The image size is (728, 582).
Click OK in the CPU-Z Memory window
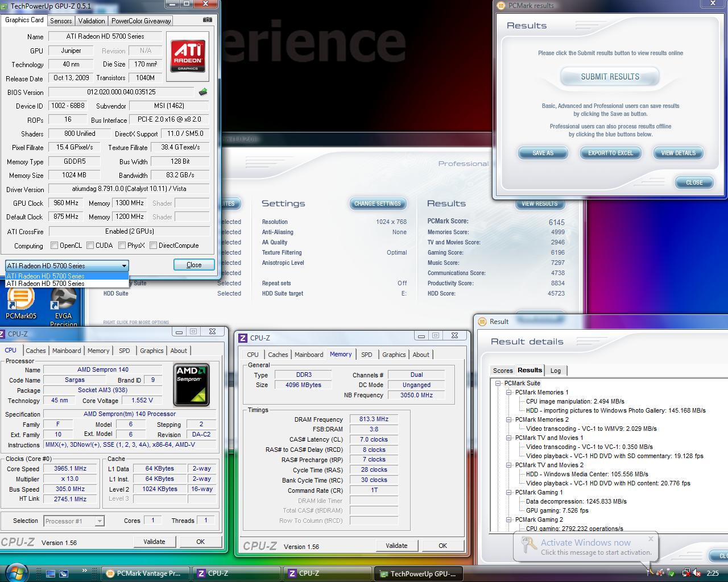tap(442, 546)
